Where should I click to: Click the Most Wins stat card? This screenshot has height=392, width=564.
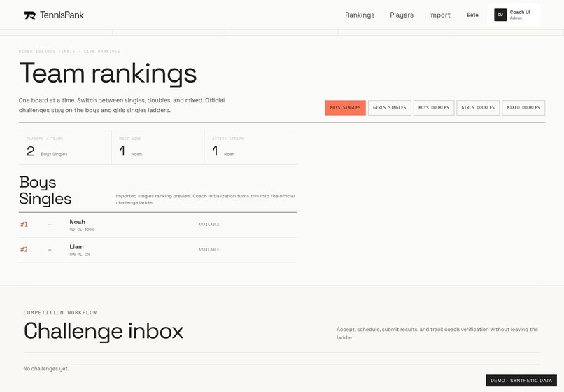click(158, 147)
